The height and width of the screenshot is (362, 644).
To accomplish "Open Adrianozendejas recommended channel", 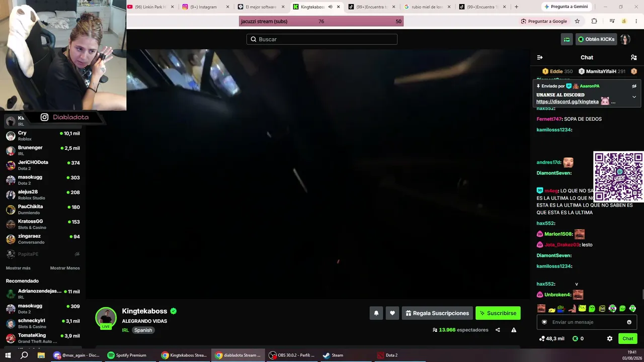I will 43,294.
